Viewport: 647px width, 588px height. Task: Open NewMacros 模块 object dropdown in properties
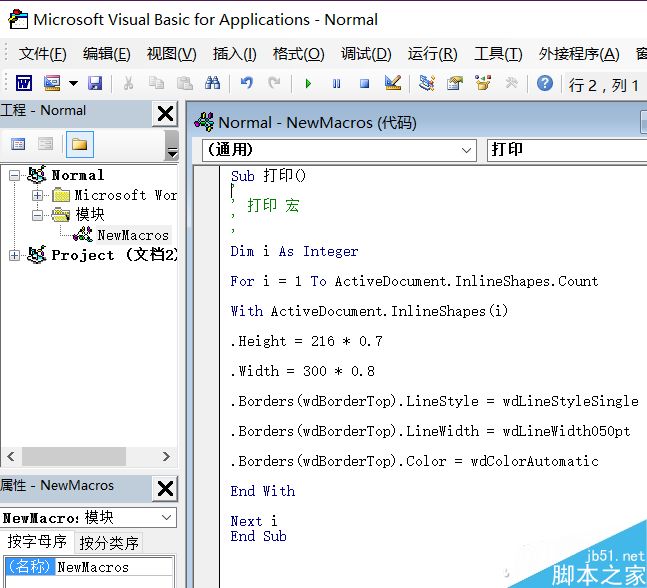[167, 517]
